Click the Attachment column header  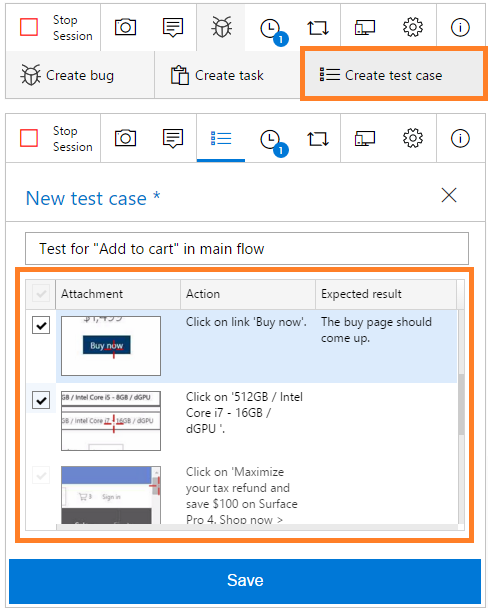pyautogui.click(x=118, y=294)
